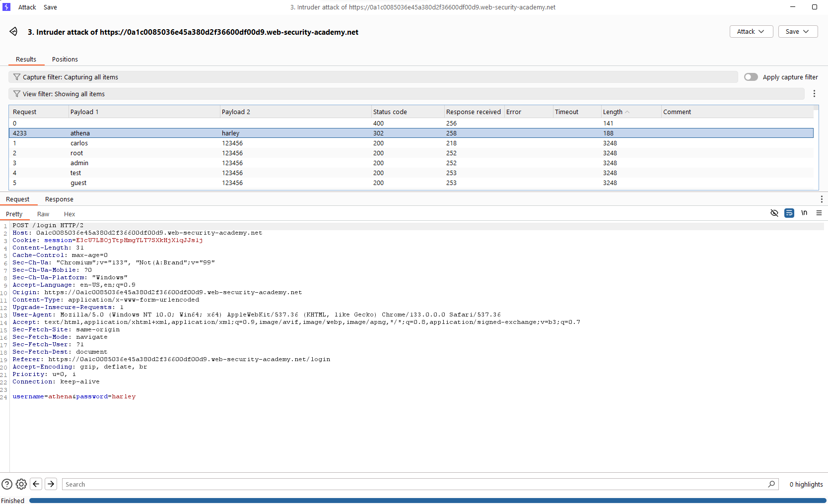The width and height of the screenshot is (828, 504).
Task: Click the username=athena&password=harley body line
Action: click(74, 396)
